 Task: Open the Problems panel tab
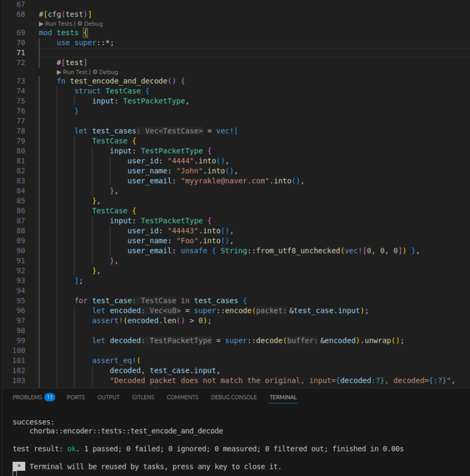27,397
